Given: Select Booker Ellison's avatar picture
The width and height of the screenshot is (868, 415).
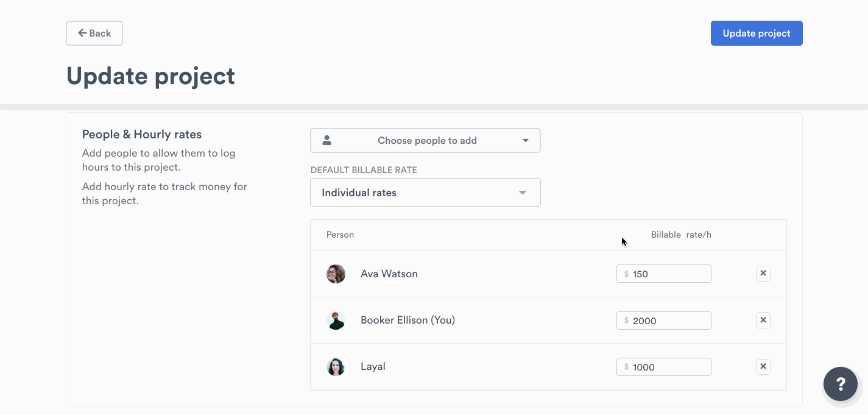Looking at the screenshot, I should click(x=336, y=320).
